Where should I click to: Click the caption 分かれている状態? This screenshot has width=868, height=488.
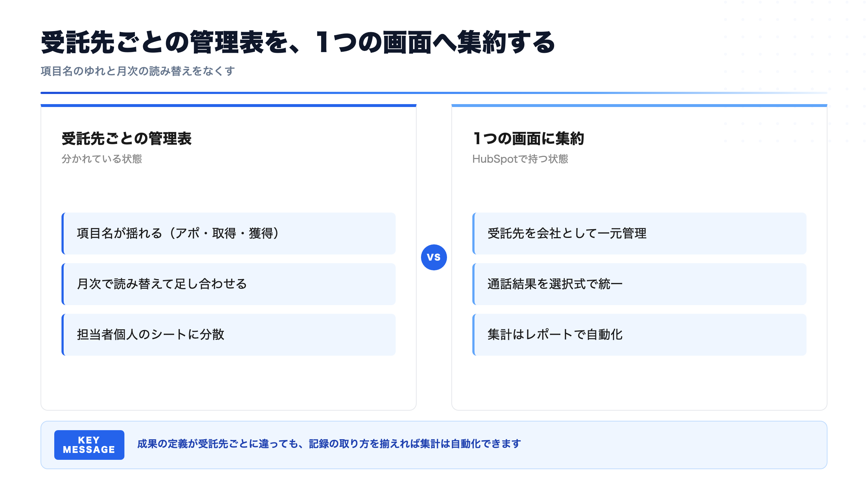102,159
